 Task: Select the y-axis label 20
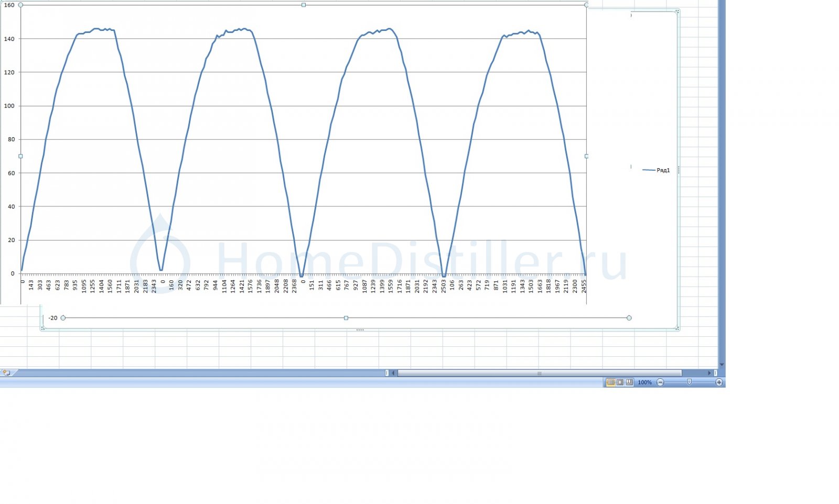(x=11, y=240)
